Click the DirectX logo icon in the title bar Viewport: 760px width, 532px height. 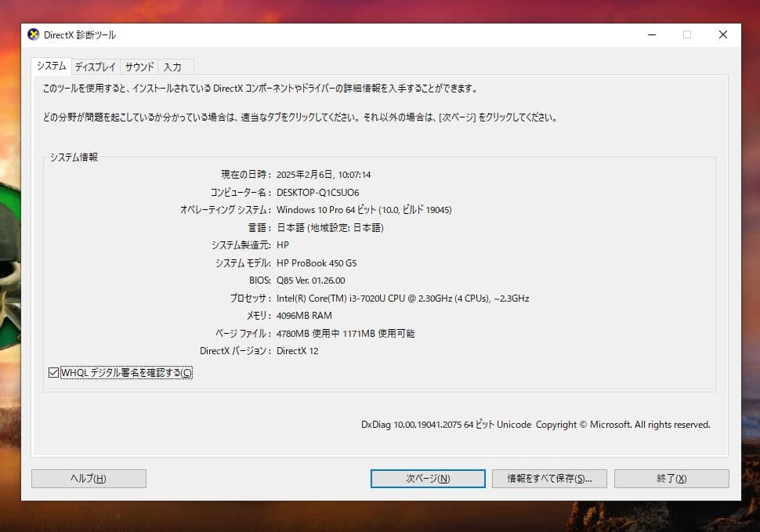click(33, 34)
